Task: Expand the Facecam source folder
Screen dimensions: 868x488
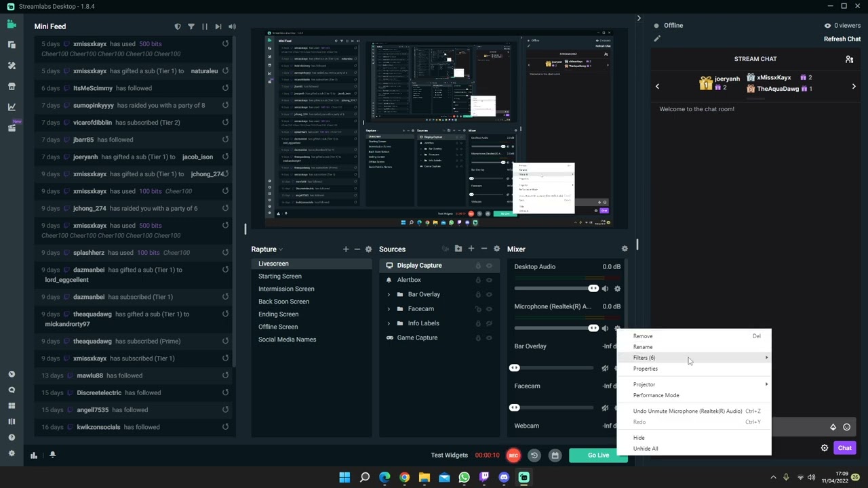Action: pos(389,309)
